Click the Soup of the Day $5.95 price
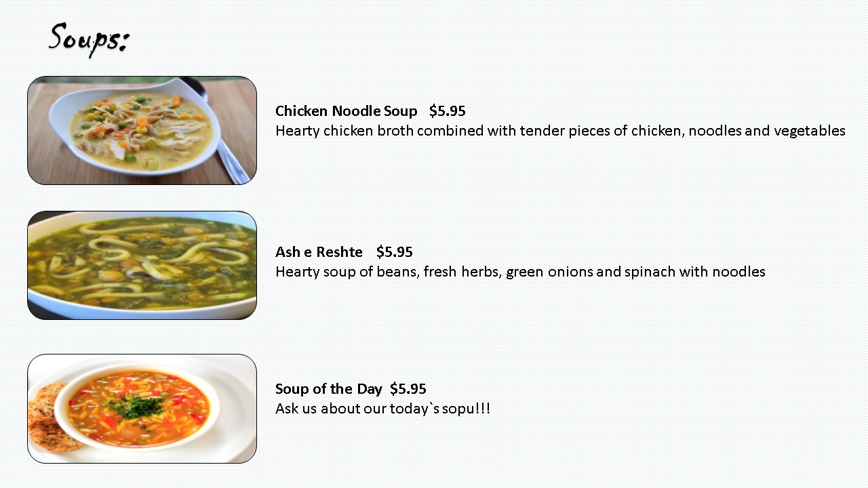This screenshot has width=868, height=488. point(408,389)
